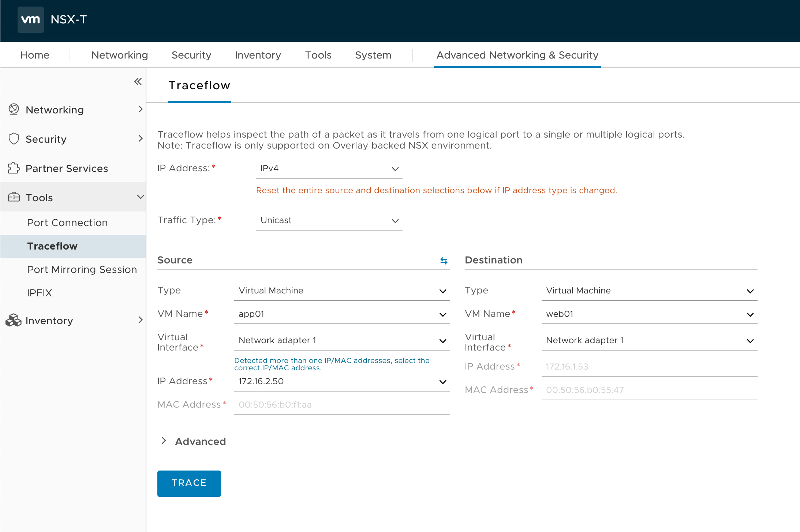800x532 pixels.
Task: Click the Partner Services puzzle icon
Action: click(14, 168)
